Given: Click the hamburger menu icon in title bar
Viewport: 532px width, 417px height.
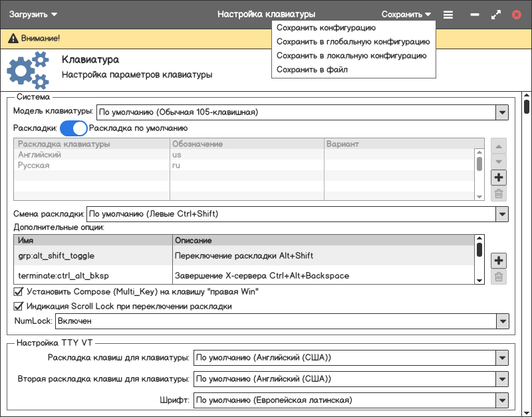Looking at the screenshot, I should pyautogui.click(x=448, y=14).
